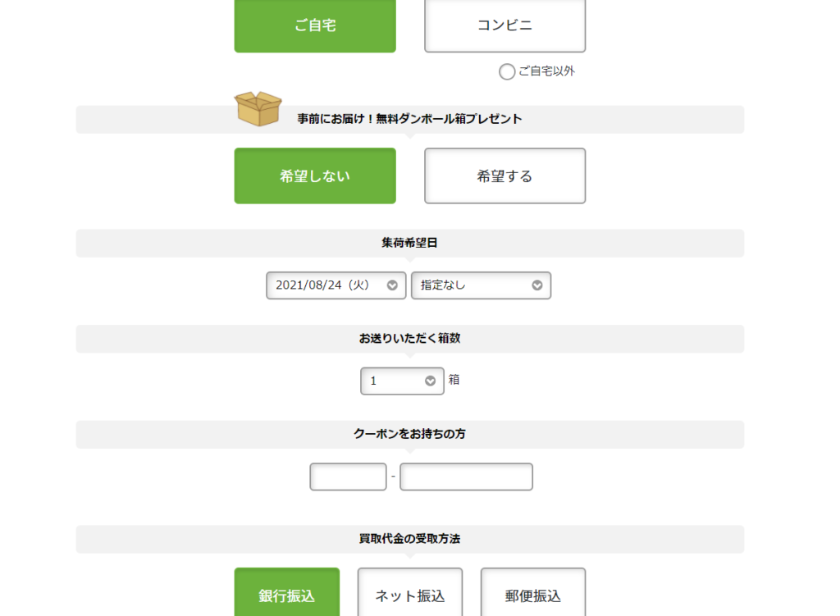Open the 指定なし time slot dropdown

(x=481, y=285)
